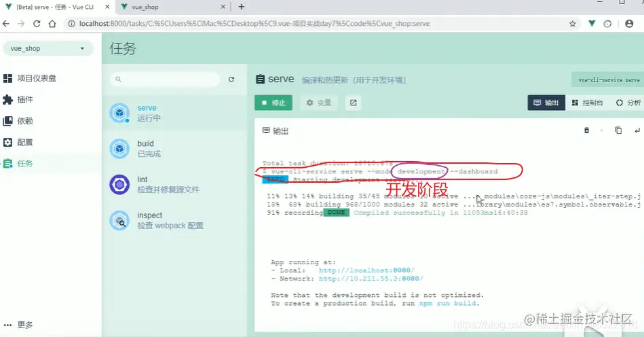The width and height of the screenshot is (644, 337).
Task: Refresh the task list with reload icon
Action: click(231, 79)
